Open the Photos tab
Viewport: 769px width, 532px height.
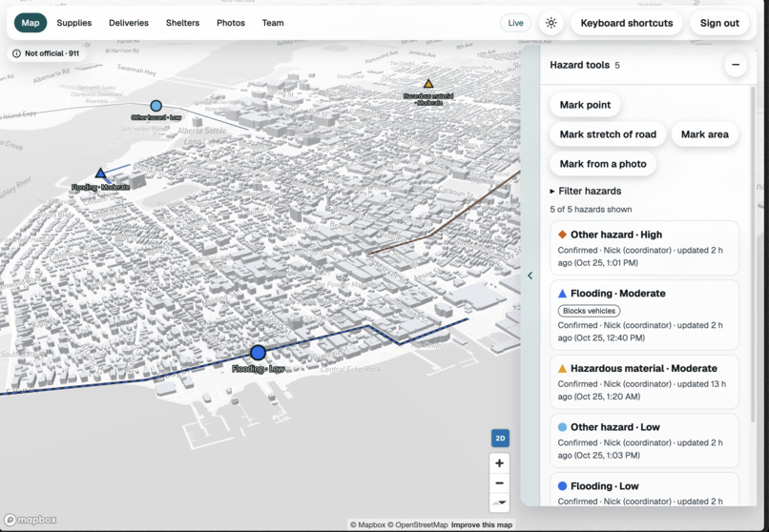pos(231,23)
